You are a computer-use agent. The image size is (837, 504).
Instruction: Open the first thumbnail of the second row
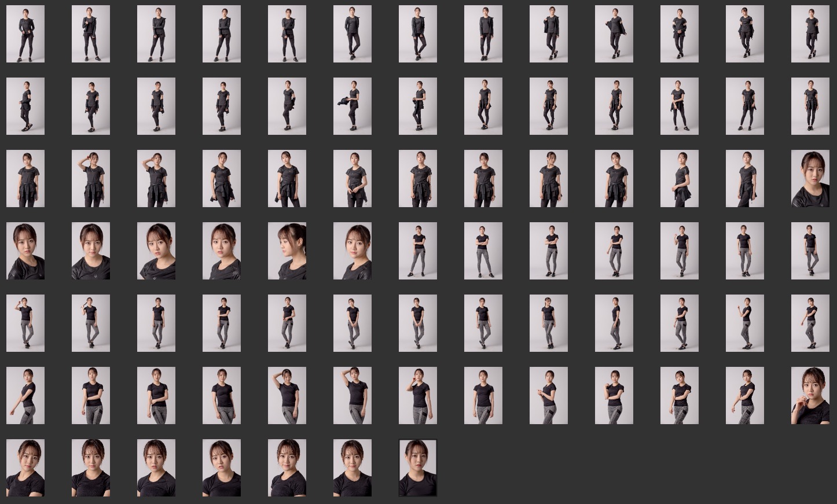[x=25, y=106]
